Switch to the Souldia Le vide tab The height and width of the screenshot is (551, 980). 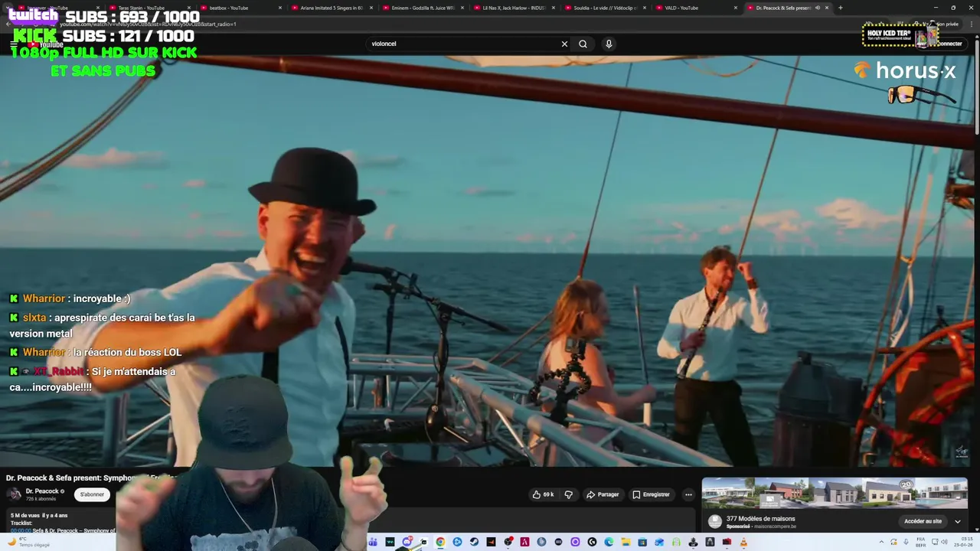click(606, 8)
